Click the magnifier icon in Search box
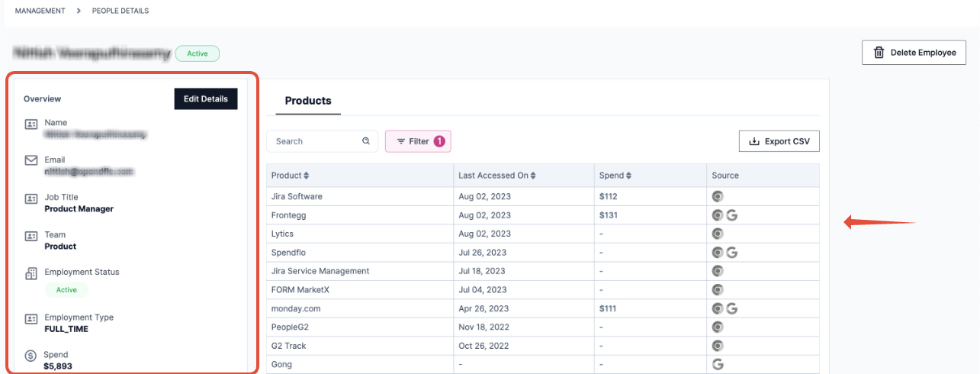Viewport: 980px width, 374px height. pos(366,141)
